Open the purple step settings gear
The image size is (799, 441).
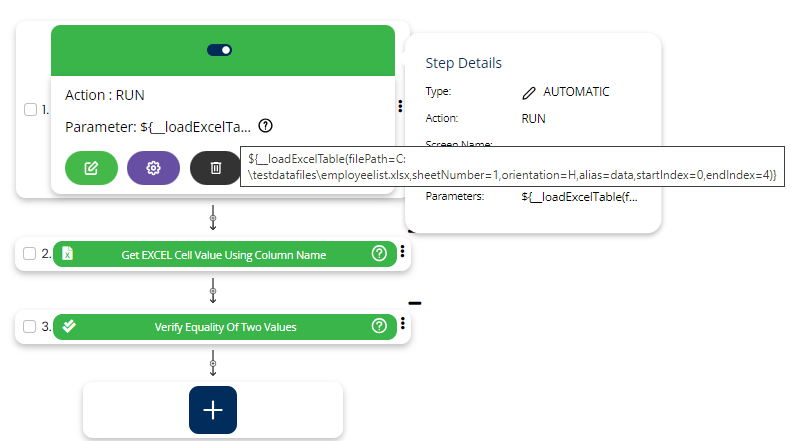click(153, 168)
